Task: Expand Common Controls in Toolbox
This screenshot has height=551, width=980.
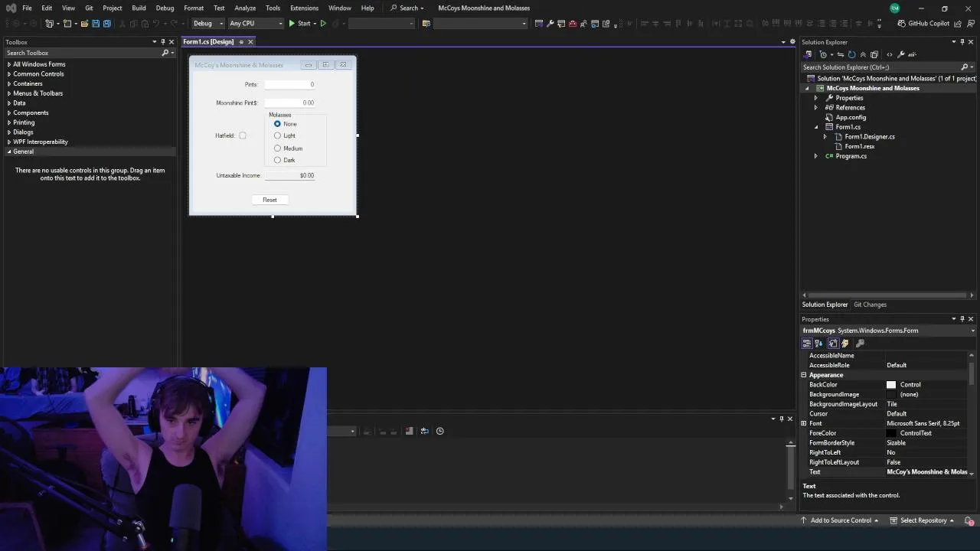Action: coord(9,74)
